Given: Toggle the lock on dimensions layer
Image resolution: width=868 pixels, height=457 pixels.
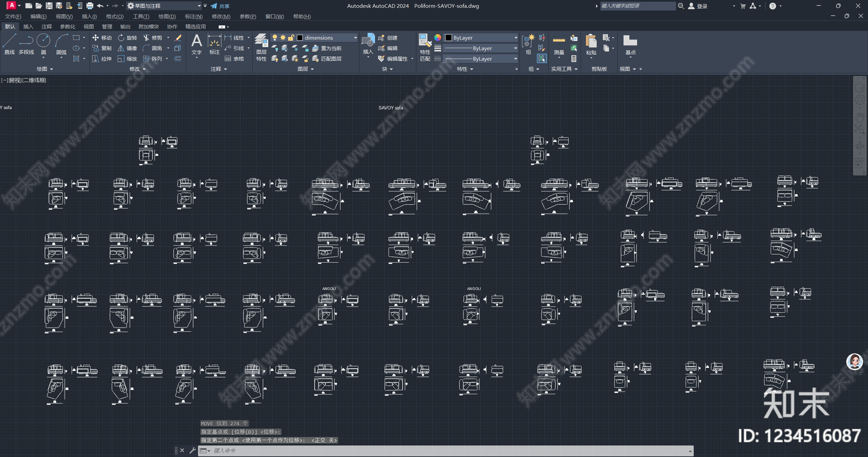Looking at the screenshot, I should click(x=291, y=38).
